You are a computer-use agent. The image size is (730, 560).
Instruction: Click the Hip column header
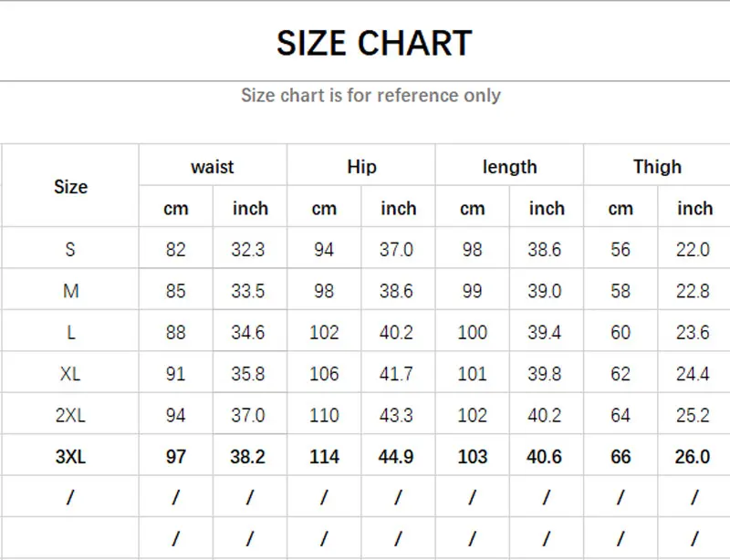(361, 167)
